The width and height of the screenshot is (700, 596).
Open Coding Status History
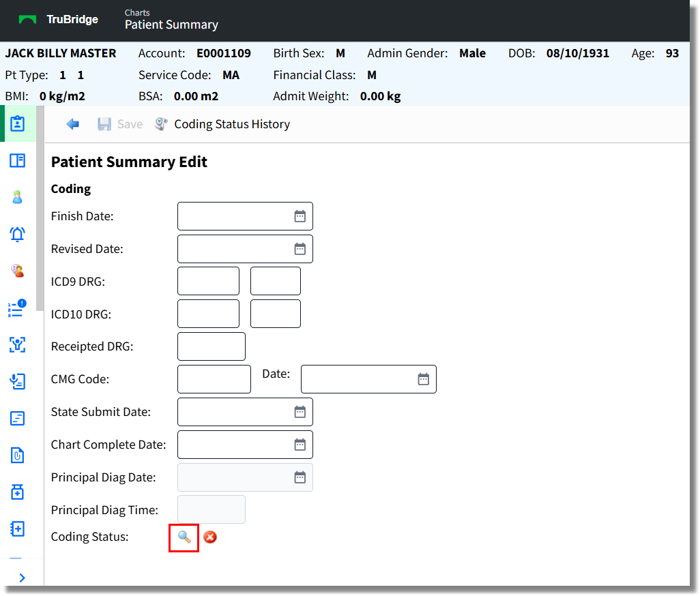tap(222, 124)
